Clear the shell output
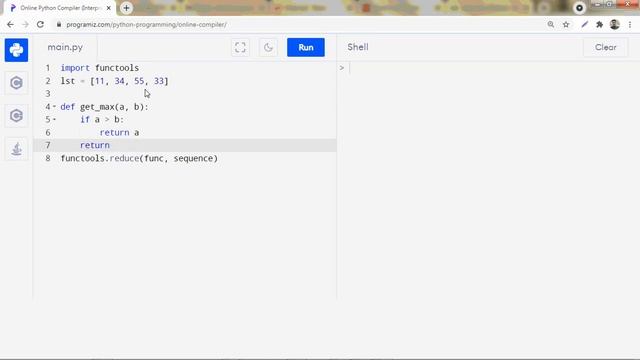Viewport: 640px width, 360px height. click(605, 47)
